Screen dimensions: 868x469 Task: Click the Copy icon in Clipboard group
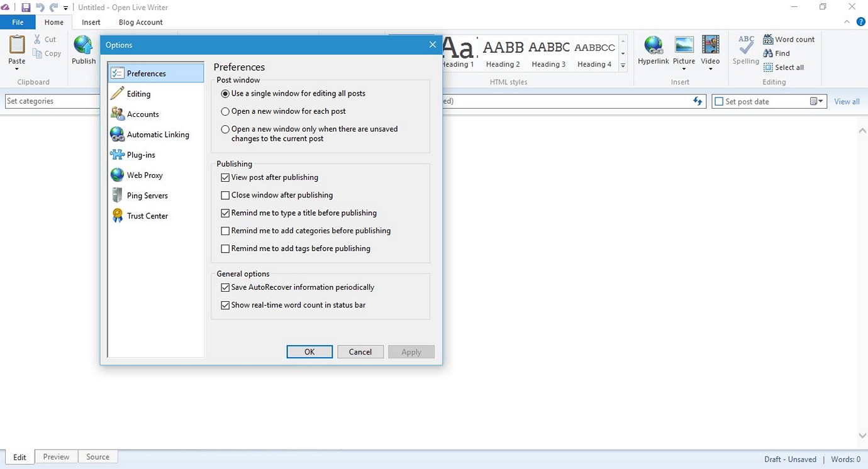[x=38, y=53]
